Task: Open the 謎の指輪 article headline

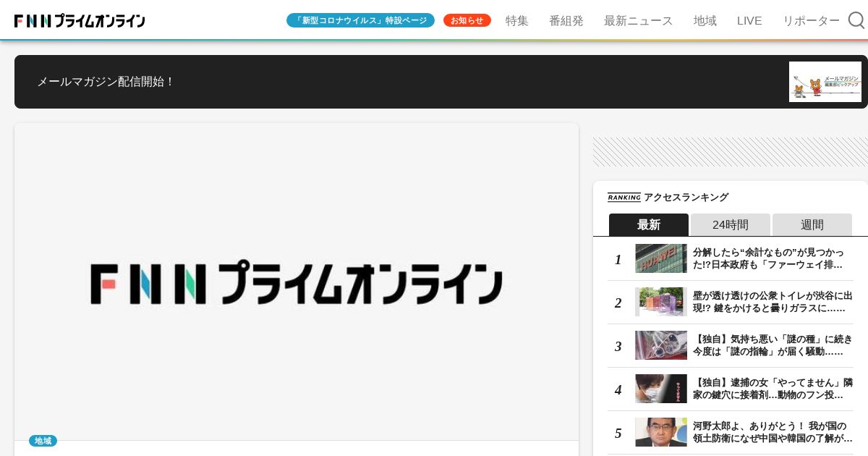Action: (773, 345)
